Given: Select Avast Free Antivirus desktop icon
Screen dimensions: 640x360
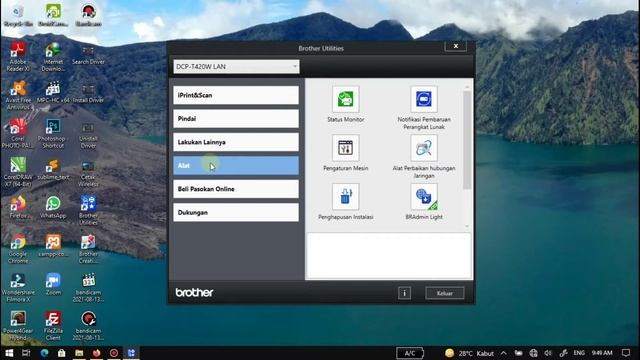Looking at the screenshot, I should (18, 95).
